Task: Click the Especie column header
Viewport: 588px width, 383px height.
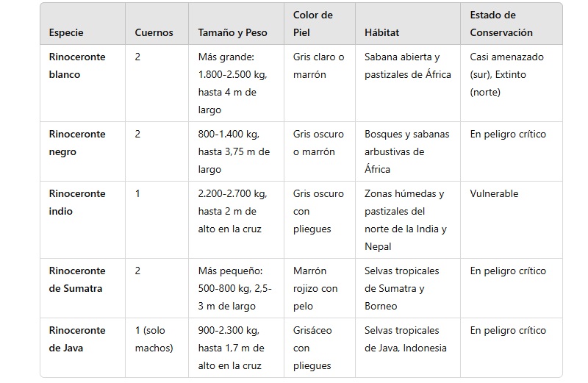Action: pyautogui.click(x=66, y=32)
